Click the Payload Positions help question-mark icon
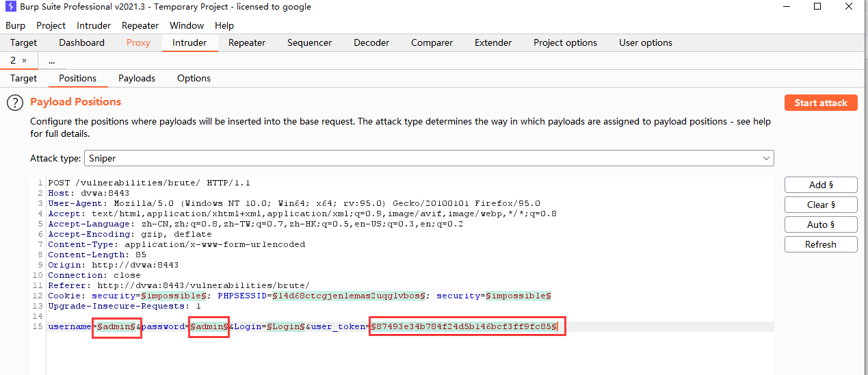The width and height of the screenshot is (868, 375). [15, 103]
